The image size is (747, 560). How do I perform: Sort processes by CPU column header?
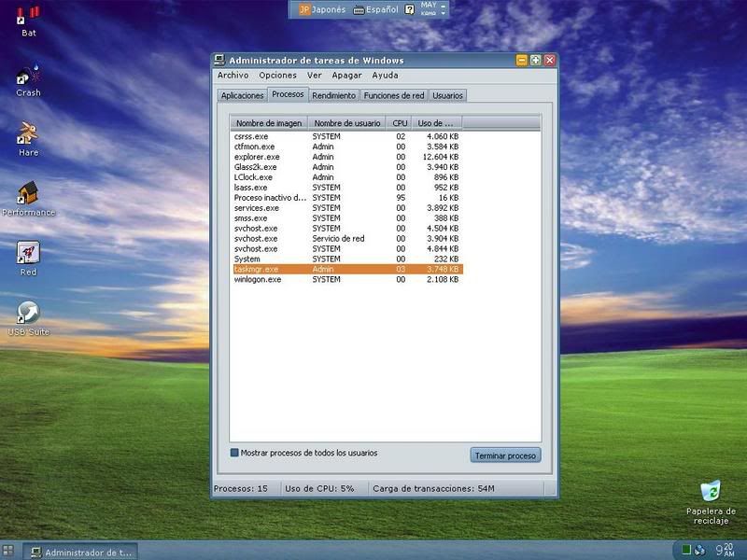[x=400, y=123]
